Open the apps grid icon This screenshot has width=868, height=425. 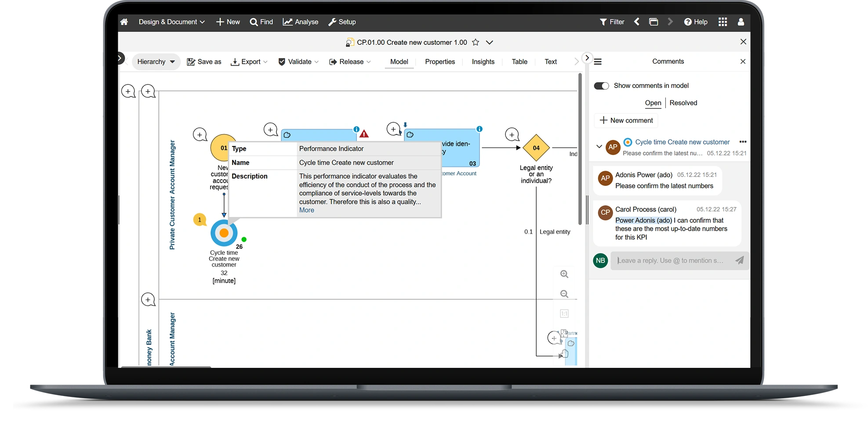723,22
